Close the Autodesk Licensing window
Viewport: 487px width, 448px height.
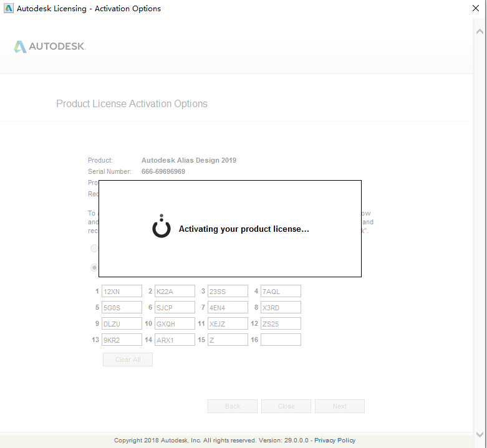pos(476,8)
